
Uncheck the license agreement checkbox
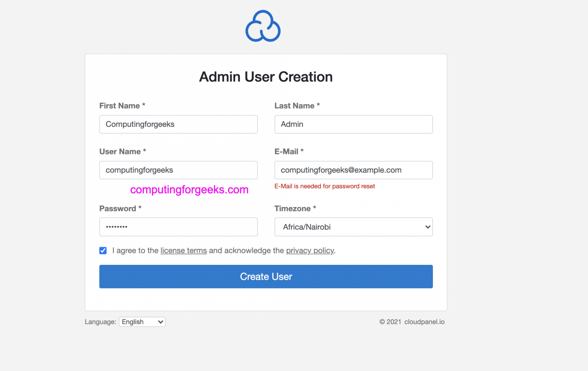click(x=103, y=250)
